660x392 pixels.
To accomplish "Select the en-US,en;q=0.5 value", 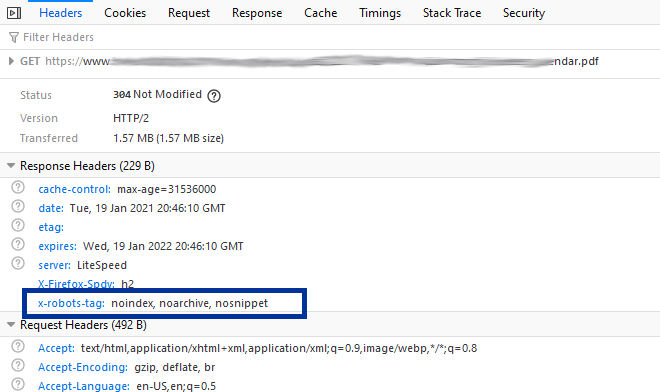I will pyautogui.click(x=176, y=386).
